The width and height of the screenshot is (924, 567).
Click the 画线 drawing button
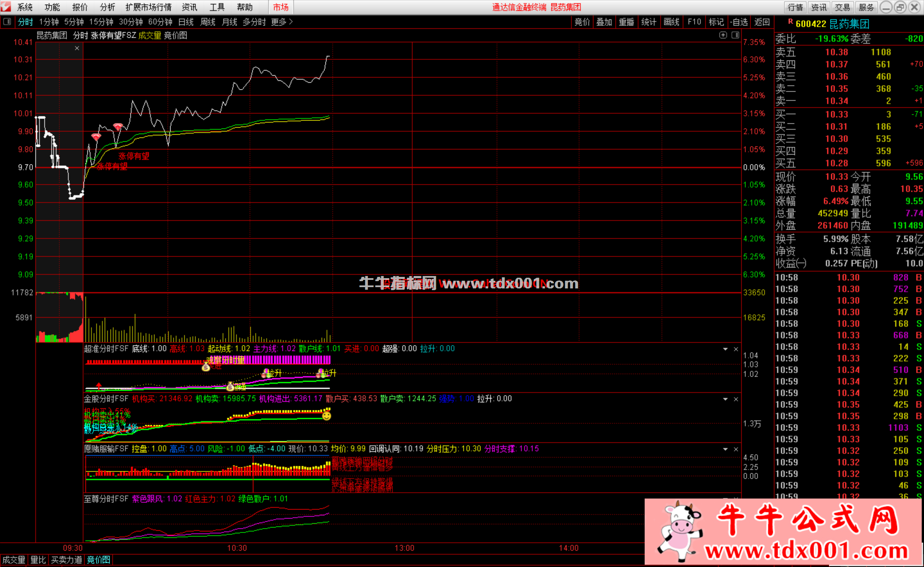click(x=672, y=22)
